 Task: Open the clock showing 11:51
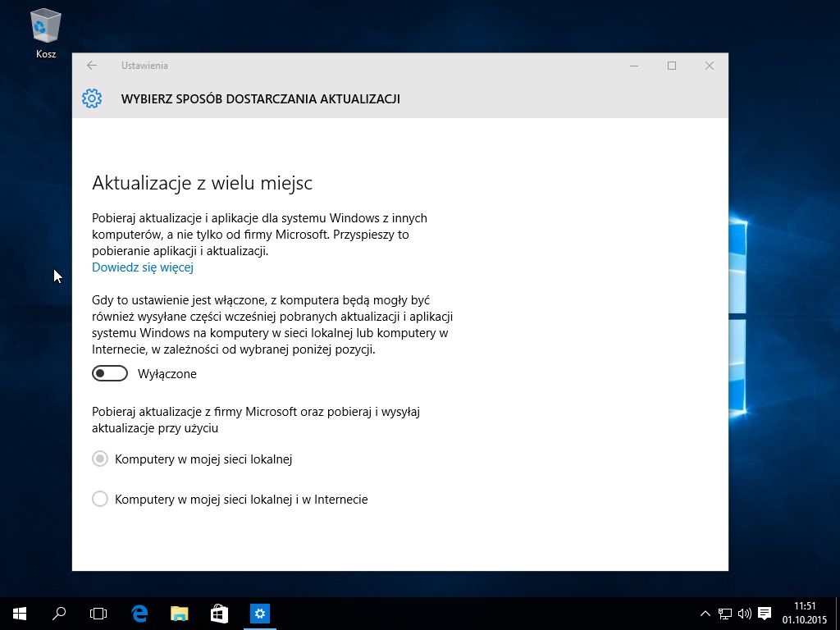click(805, 614)
